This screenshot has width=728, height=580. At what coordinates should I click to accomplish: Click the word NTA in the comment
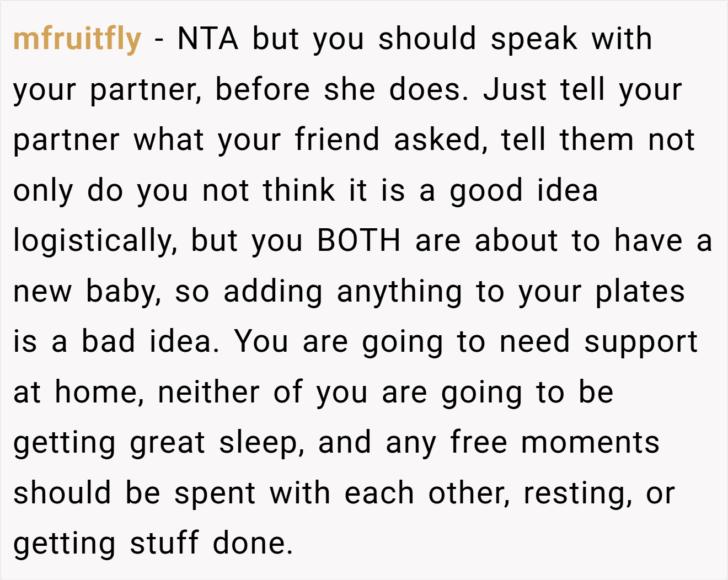point(208,39)
